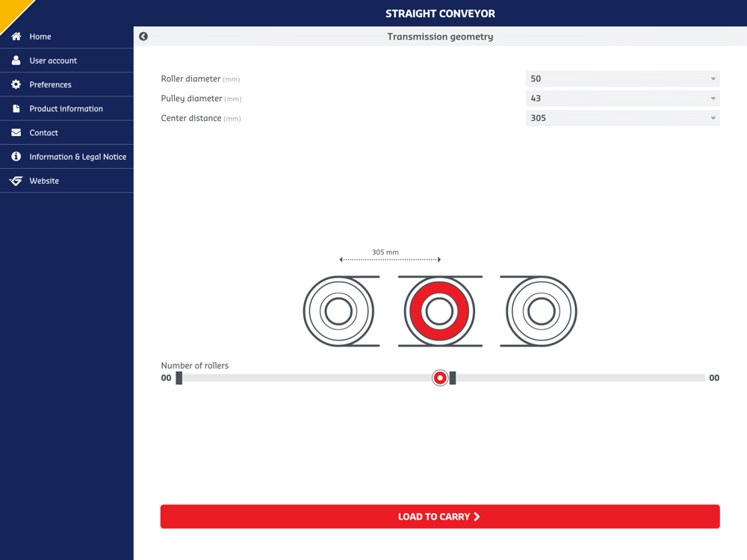
Task: Click the Product information document icon
Action: coord(16,108)
